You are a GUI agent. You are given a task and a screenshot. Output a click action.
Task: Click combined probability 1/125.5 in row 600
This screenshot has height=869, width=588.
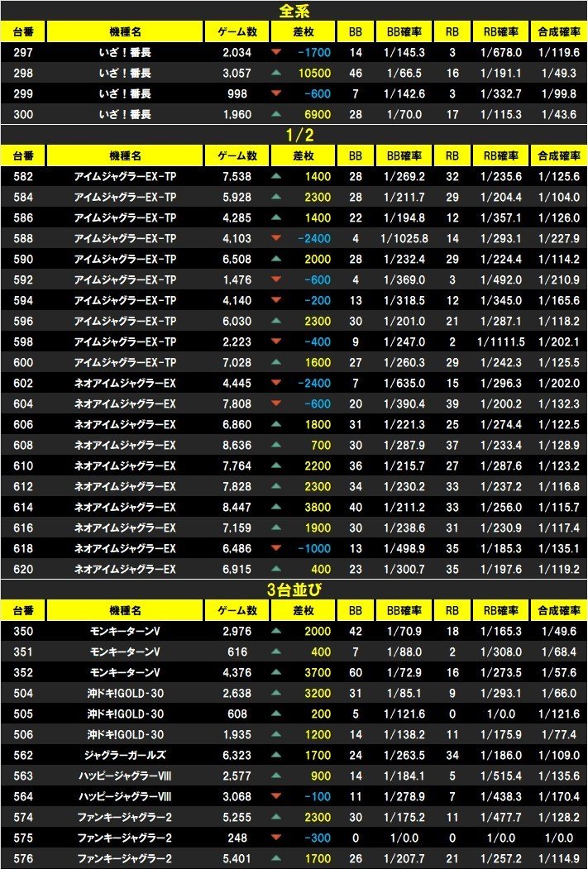(559, 363)
